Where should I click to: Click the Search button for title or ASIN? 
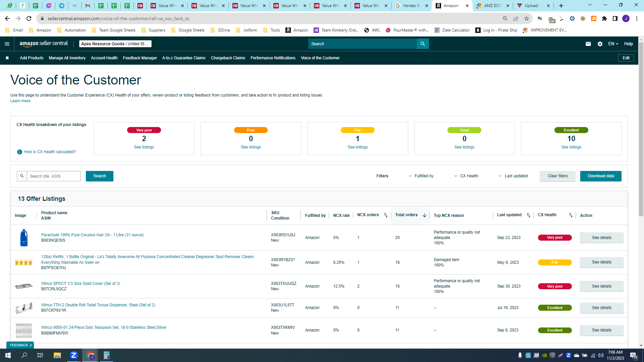(x=100, y=176)
